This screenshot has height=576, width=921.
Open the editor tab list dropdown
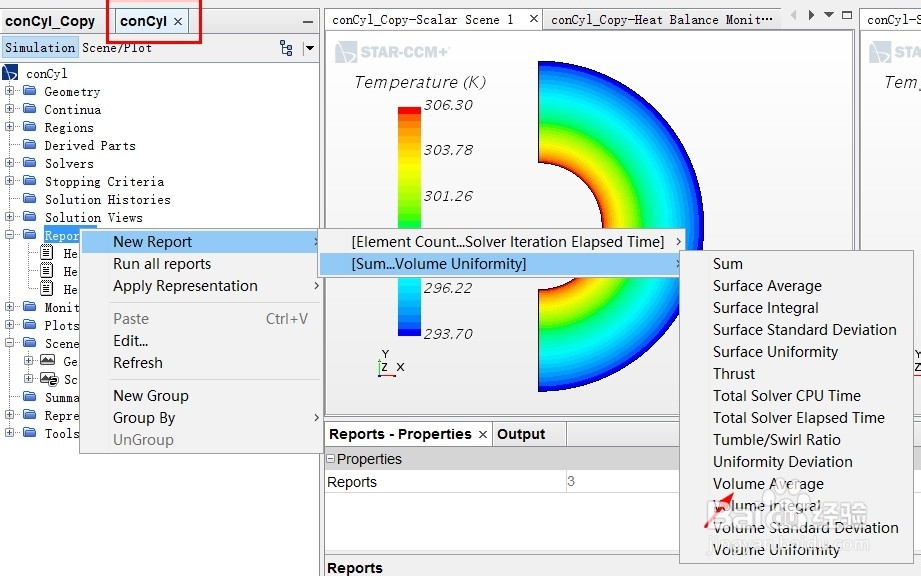coord(829,15)
